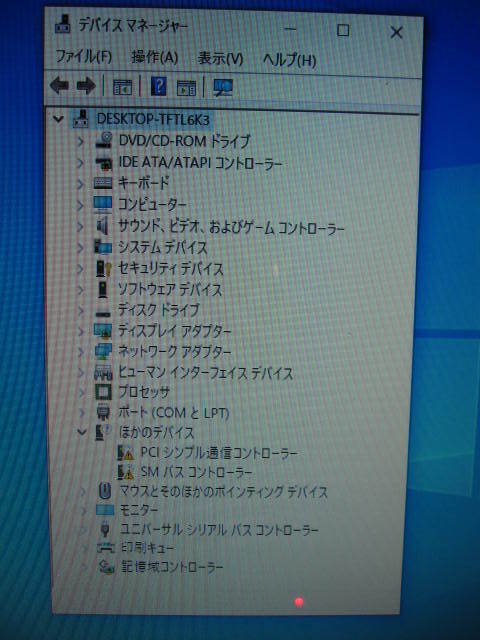Expand the プロセッサ node
Viewport: 480px width, 640px height.
pyautogui.click(x=81, y=392)
